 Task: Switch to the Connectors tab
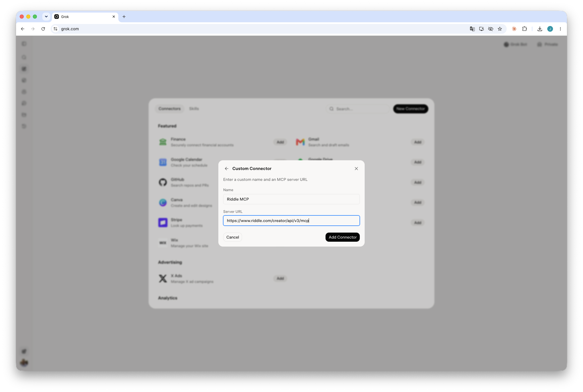point(169,109)
